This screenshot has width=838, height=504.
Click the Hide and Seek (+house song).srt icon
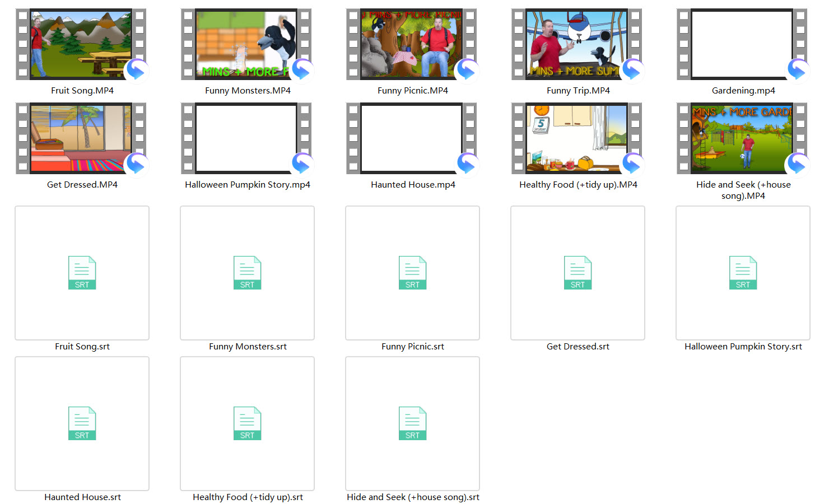point(412,423)
